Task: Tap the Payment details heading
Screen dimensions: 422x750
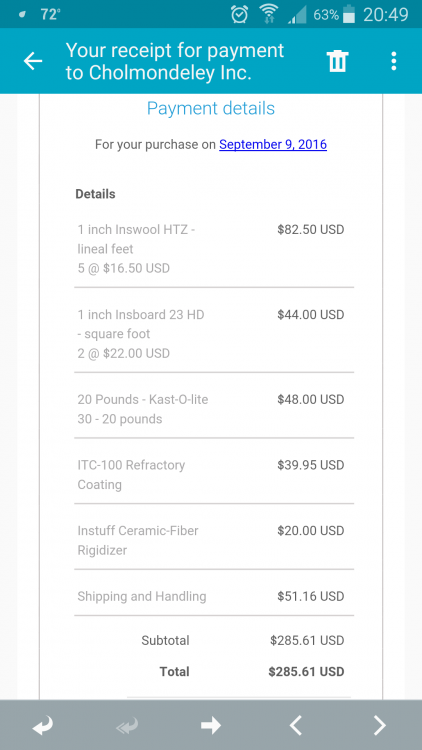Action: [211, 109]
